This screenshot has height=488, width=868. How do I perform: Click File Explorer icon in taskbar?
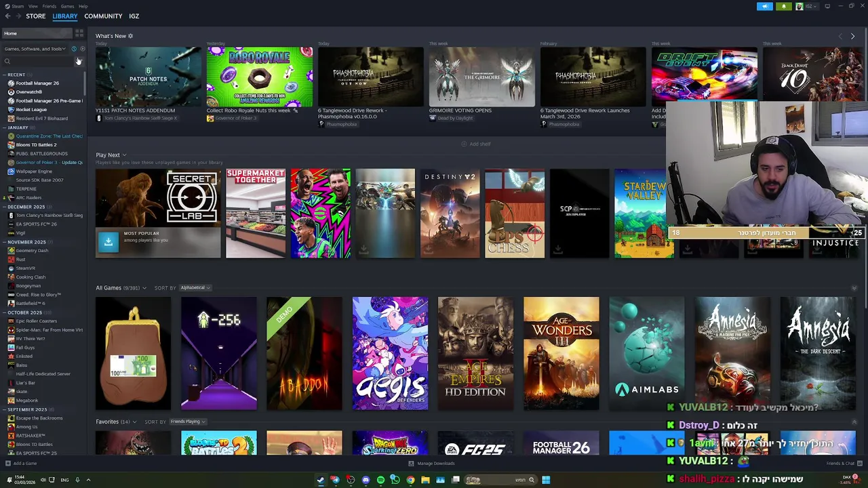point(425,480)
